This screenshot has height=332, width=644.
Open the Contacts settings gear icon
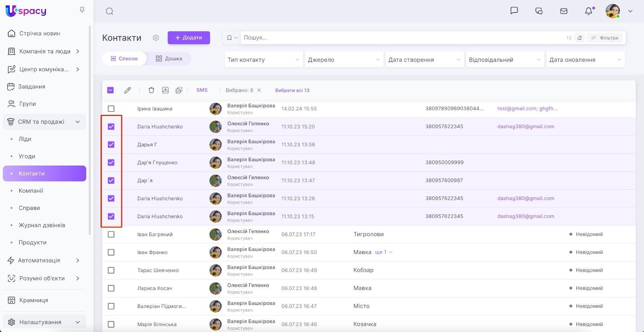(x=156, y=38)
